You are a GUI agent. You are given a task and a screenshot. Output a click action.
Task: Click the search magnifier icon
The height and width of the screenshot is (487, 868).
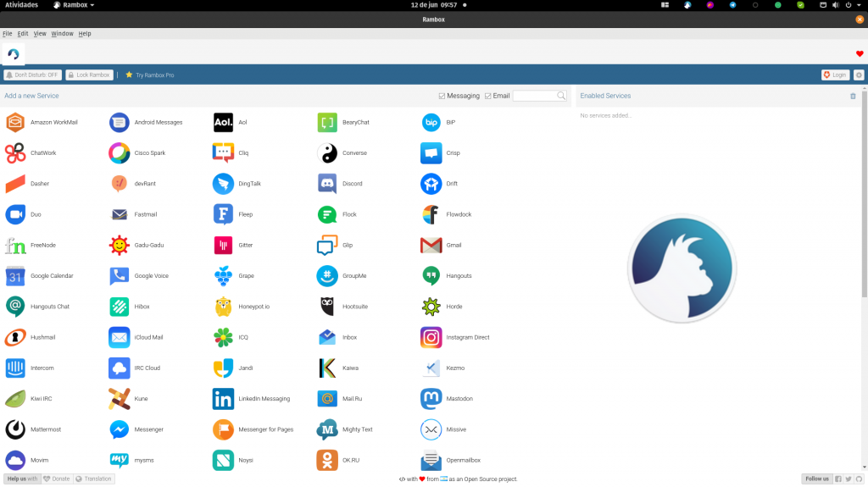[561, 96]
